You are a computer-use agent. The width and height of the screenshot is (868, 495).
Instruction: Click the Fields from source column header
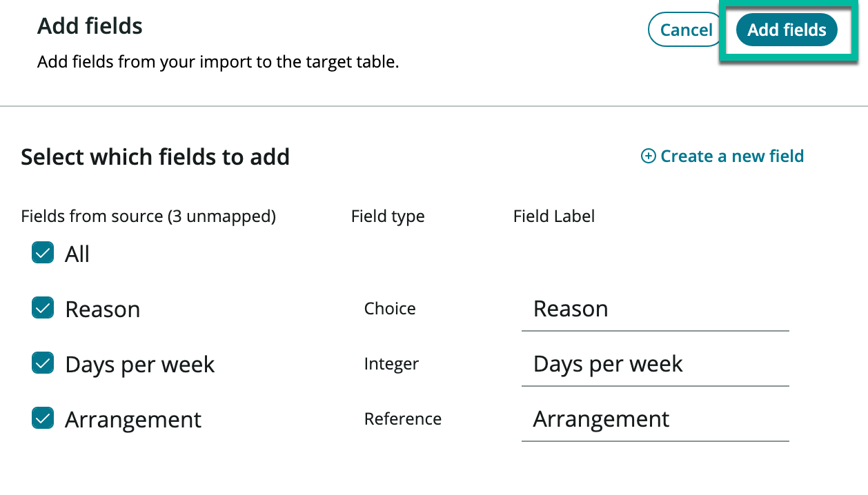148,216
